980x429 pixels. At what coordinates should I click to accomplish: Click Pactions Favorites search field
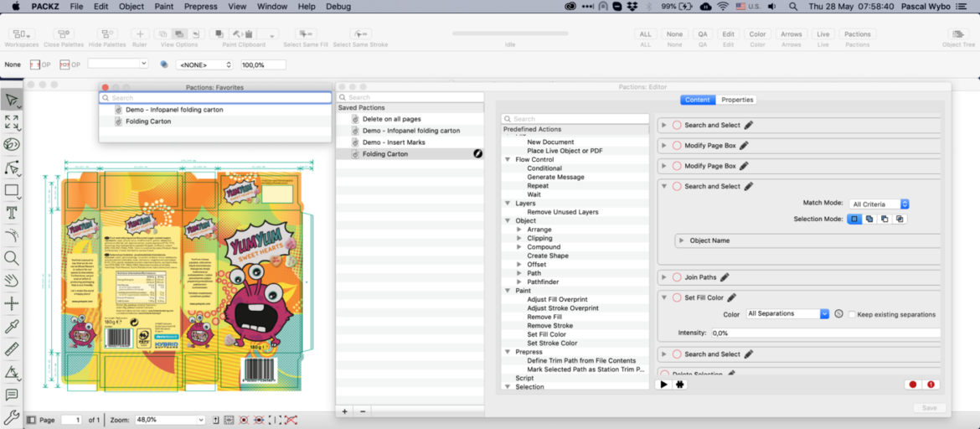pos(215,97)
